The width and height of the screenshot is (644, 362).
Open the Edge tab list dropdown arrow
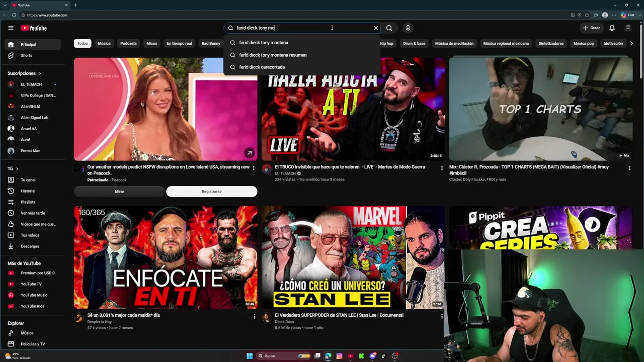pos(5,5)
